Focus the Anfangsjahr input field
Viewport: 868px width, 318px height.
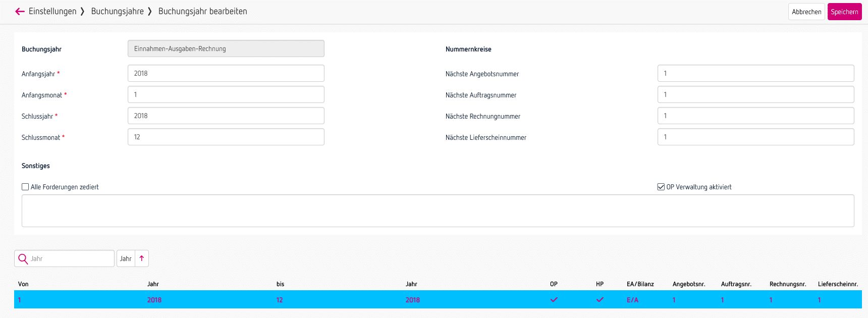226,73
